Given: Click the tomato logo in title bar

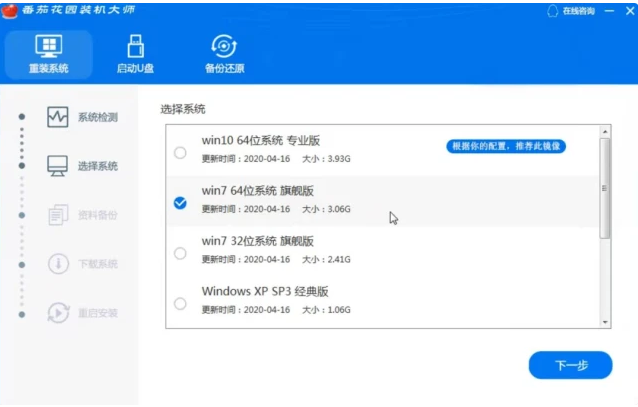Looking at the screenshot, I should pos(11,10).
